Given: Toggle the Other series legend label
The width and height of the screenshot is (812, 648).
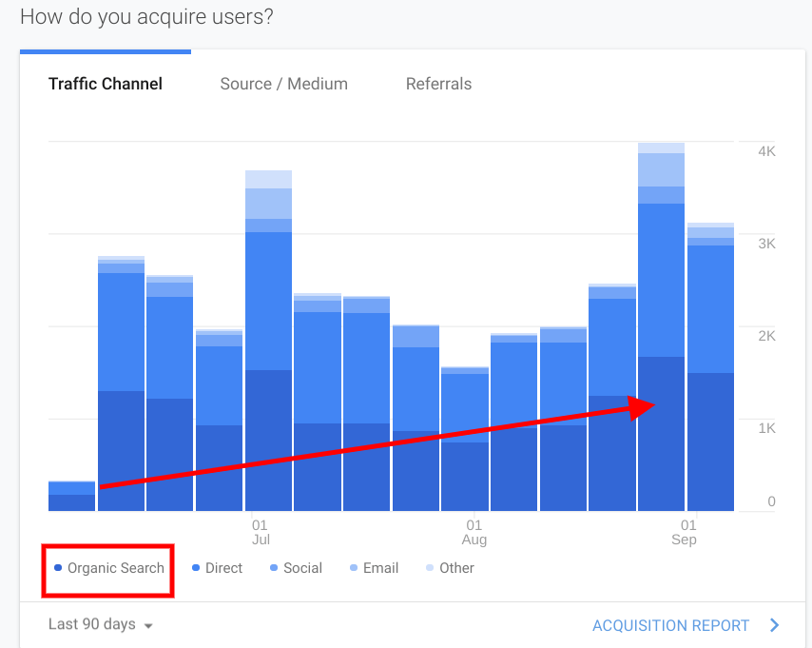Looking at the screenshot, I should [456, 568].
